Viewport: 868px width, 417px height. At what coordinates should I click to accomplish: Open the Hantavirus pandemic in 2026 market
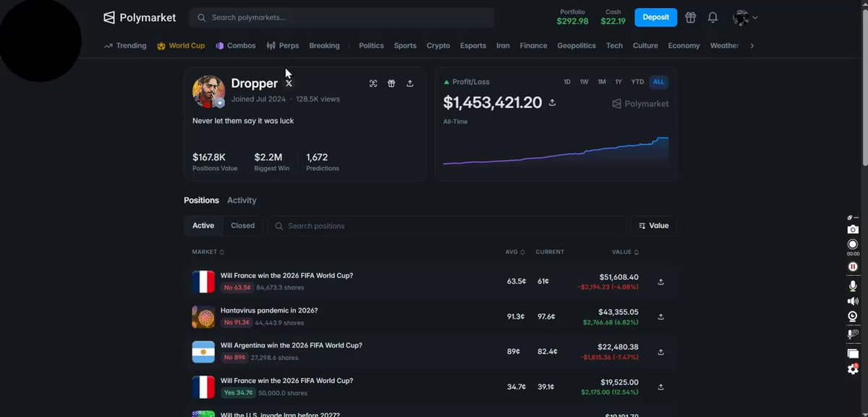(269, 311)
